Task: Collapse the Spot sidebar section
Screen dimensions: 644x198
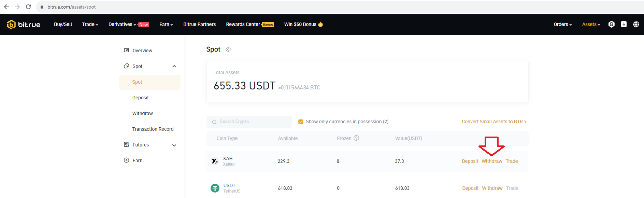Action: 174,66
